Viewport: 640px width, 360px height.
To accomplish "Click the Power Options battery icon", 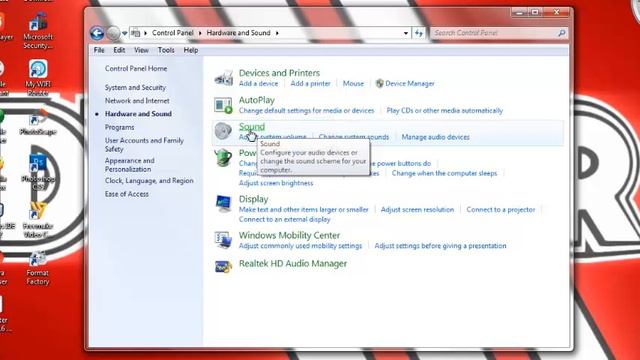I will pyautogui.click(x=223, y=158).
